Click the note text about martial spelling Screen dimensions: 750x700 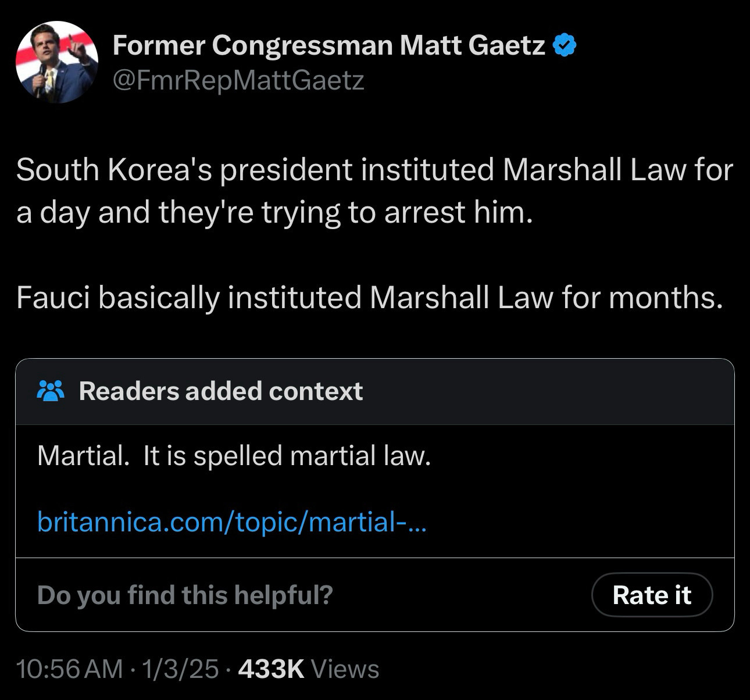[x=234, y=455]
